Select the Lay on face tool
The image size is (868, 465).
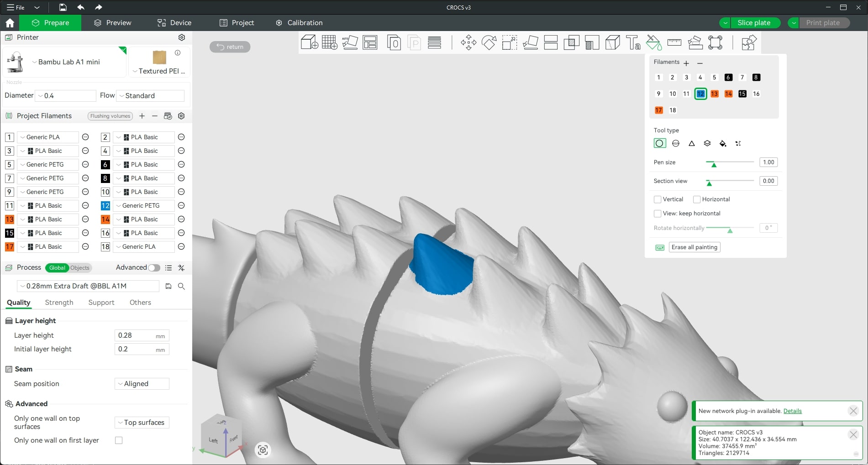coord(530,42)
